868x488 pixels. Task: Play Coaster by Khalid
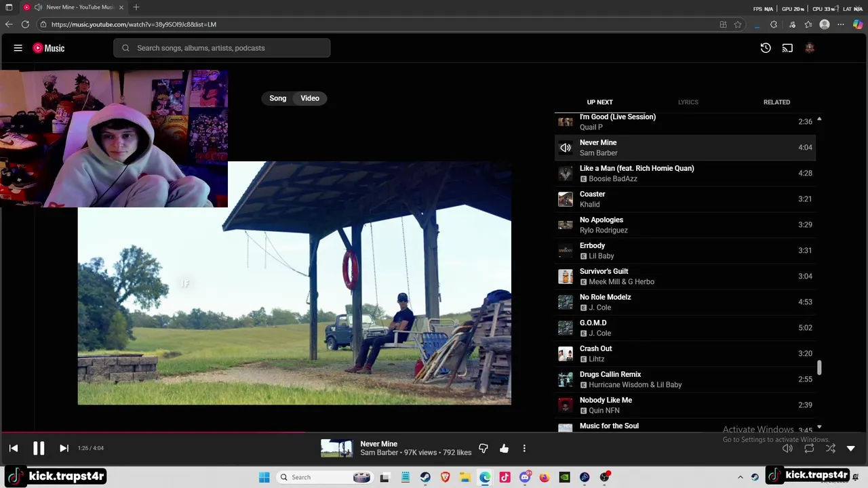tap(685, 199)
